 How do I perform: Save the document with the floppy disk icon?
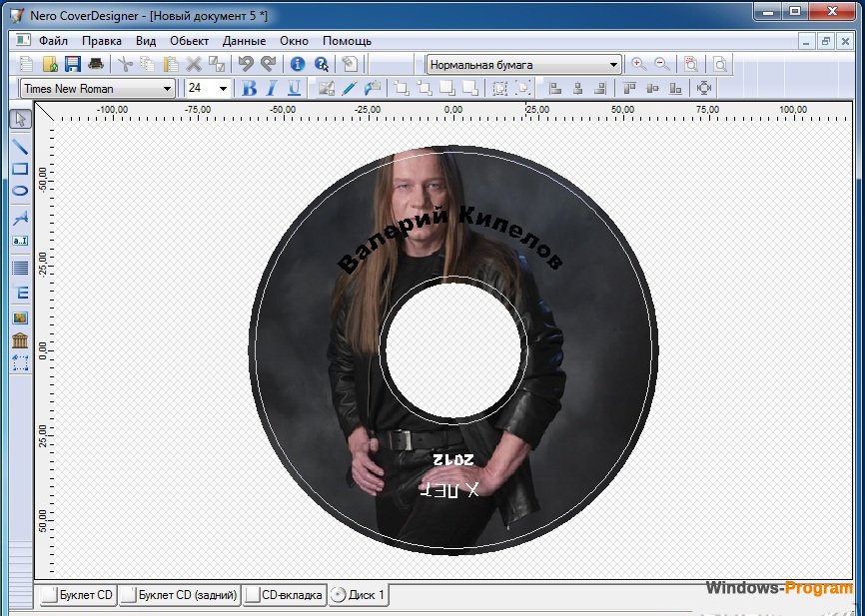(73, 64)
